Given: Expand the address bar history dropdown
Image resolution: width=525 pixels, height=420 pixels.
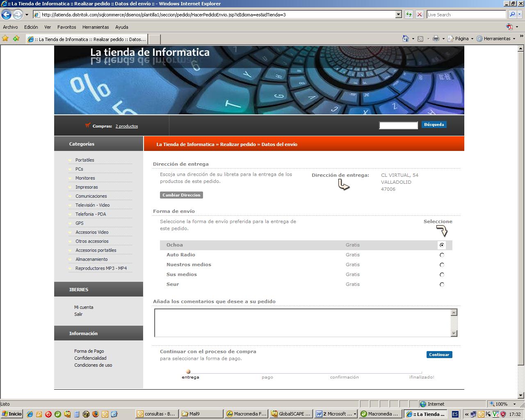Looking at the screenshot, I should [398, 14].
